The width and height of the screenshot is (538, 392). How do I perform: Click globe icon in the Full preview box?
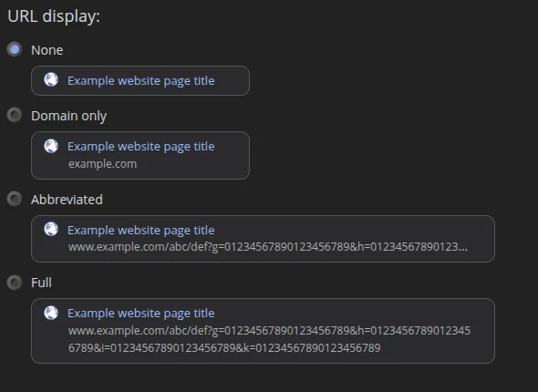[x=51, y=313]
